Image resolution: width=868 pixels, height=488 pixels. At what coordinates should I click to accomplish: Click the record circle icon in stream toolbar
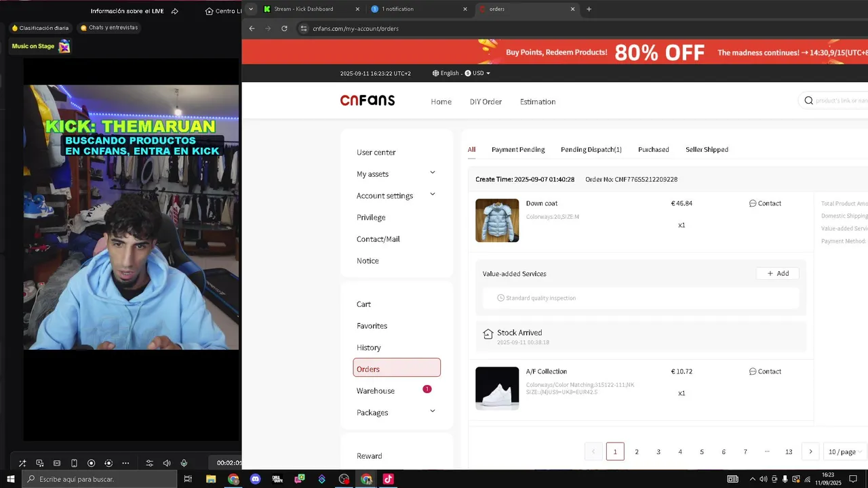92,463
